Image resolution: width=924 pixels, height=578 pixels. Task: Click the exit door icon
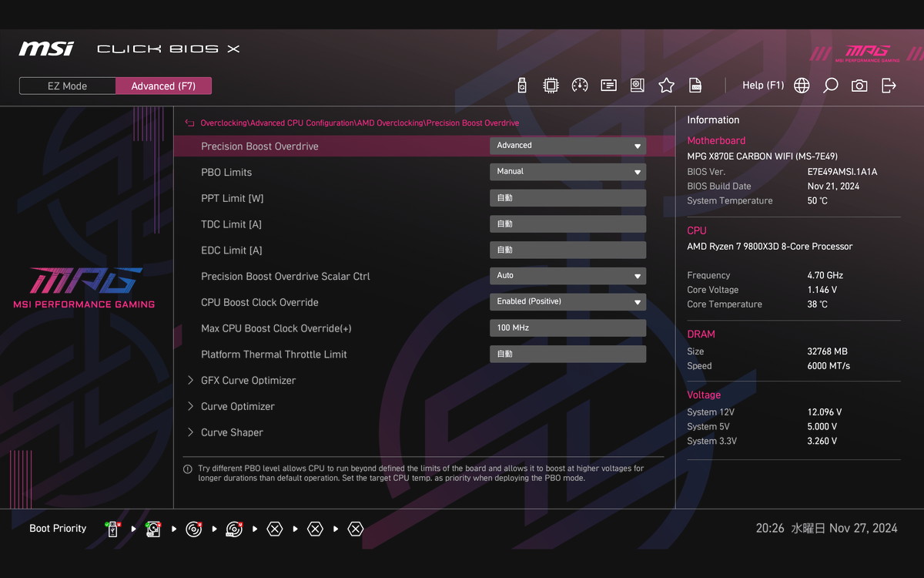pyautogui.click(x=889, y=86)
